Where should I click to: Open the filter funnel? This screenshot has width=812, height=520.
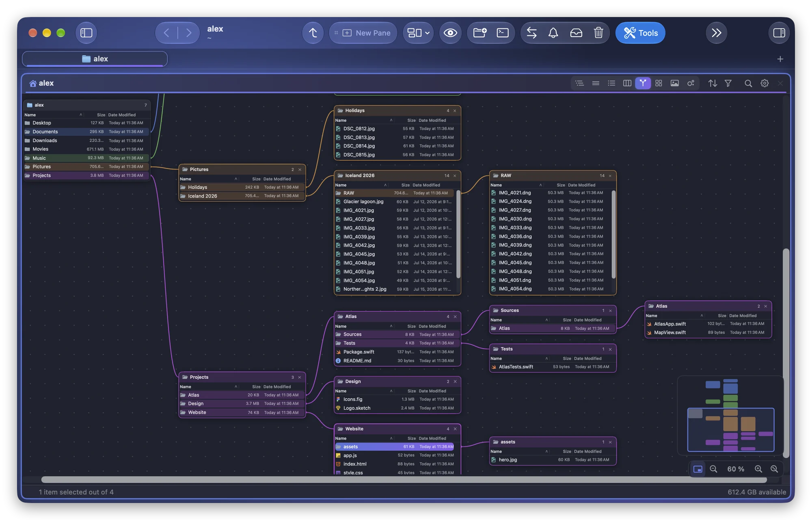tap(728, 83)
